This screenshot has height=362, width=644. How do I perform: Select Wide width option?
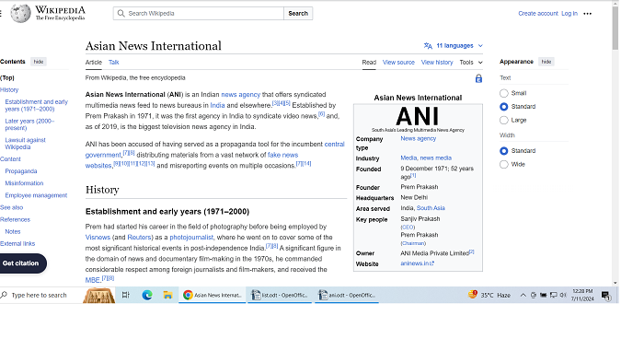504,165
